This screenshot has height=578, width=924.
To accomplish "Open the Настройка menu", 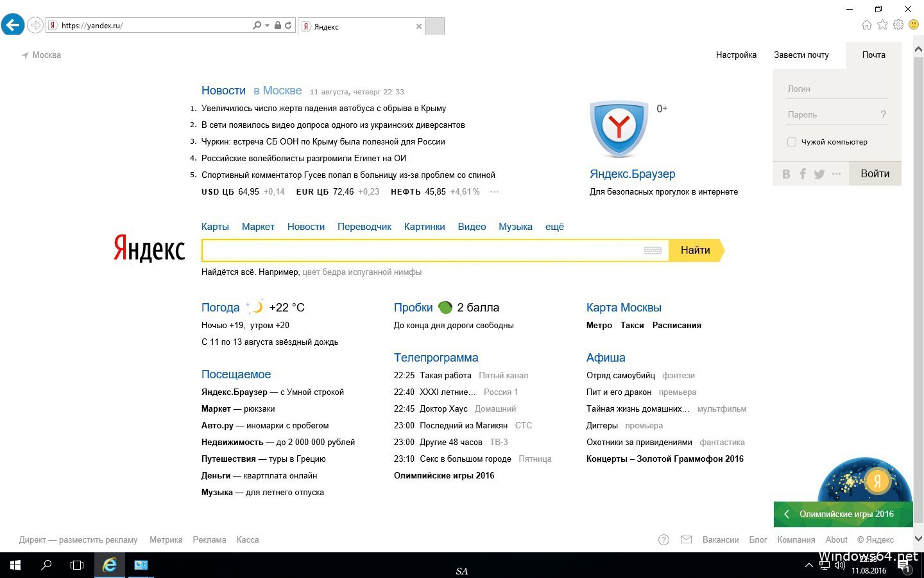I will tap(736, 55).
